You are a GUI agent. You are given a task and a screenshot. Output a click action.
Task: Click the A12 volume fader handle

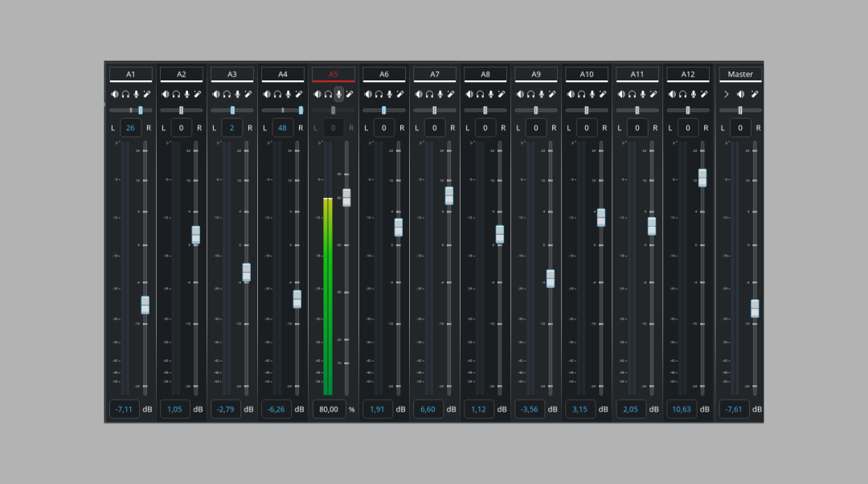pyautogui.click(x=702, y=178)
